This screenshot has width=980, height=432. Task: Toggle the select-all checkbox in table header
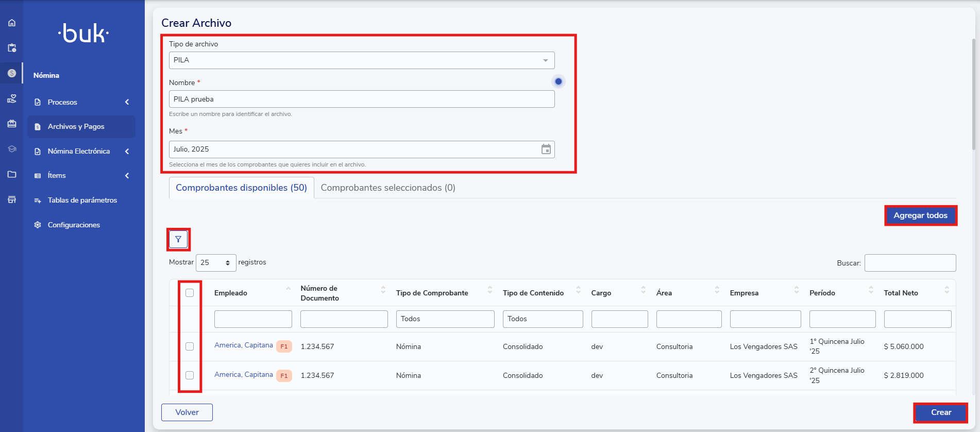click(x=190, y=293)
